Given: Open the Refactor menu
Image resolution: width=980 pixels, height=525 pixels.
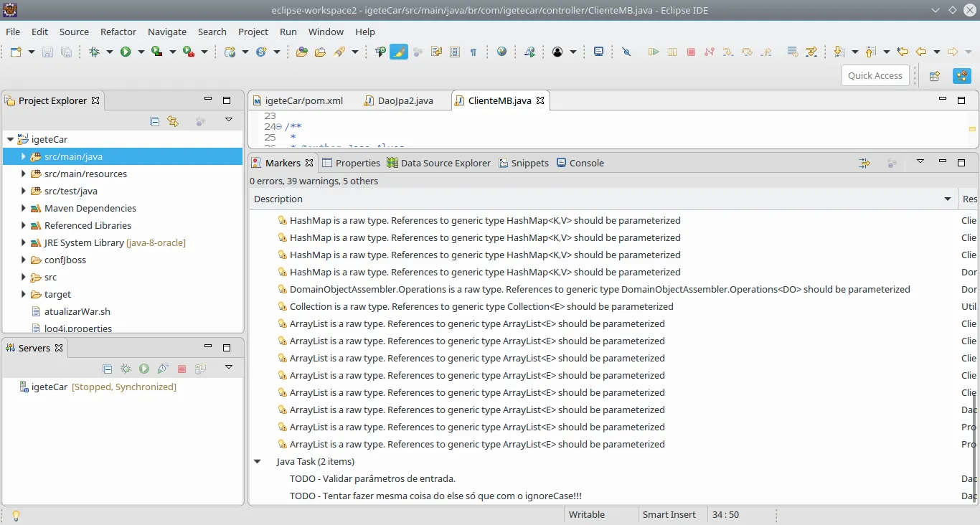Looking at the screenshot, I should tap(118, 32).
